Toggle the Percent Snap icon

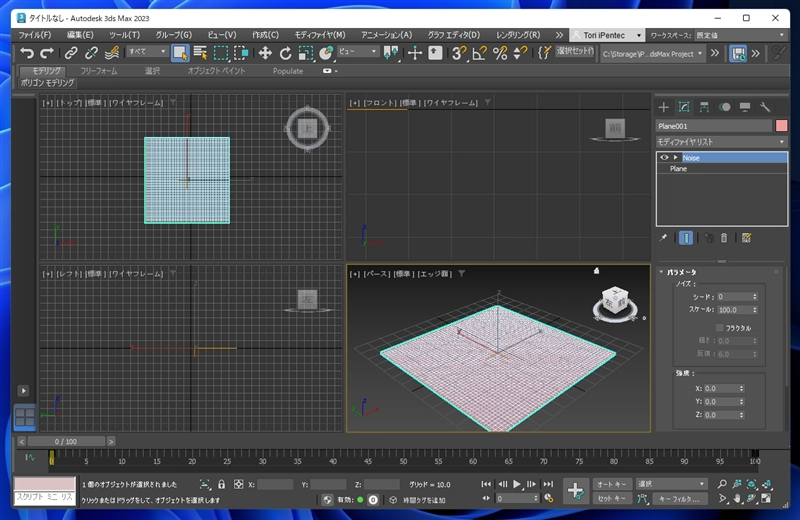pyautogui.click(x=500, y=53)
